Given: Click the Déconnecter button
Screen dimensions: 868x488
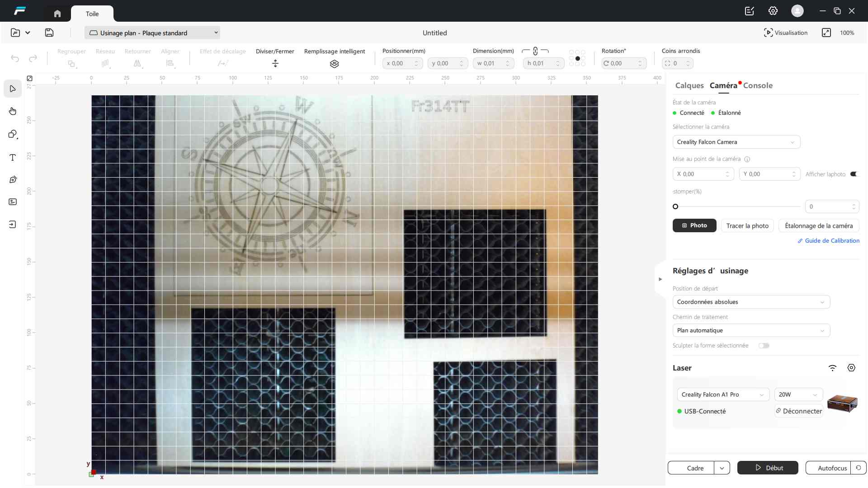Looking at the screenshot, I should tap(799, 411).
